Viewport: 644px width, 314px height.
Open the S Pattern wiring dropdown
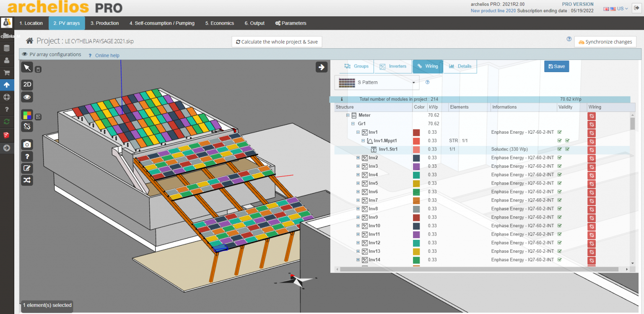tap(377, 83)
